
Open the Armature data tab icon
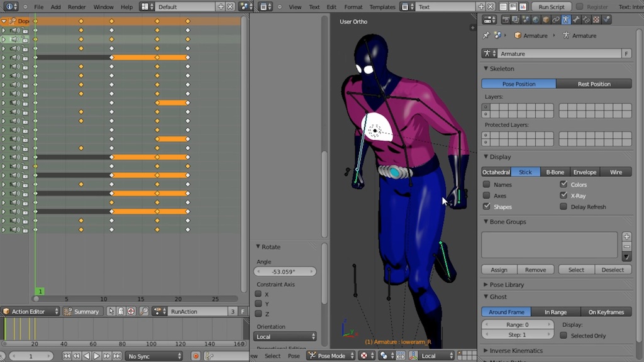566,19
